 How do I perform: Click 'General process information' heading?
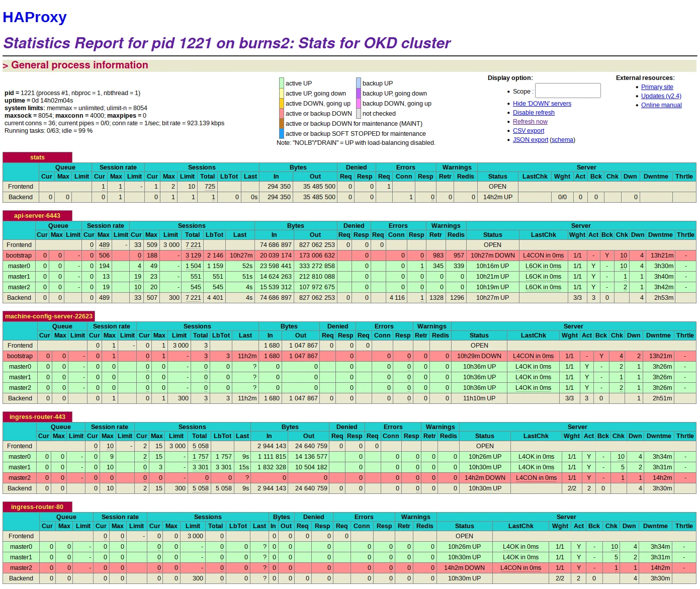79,65
